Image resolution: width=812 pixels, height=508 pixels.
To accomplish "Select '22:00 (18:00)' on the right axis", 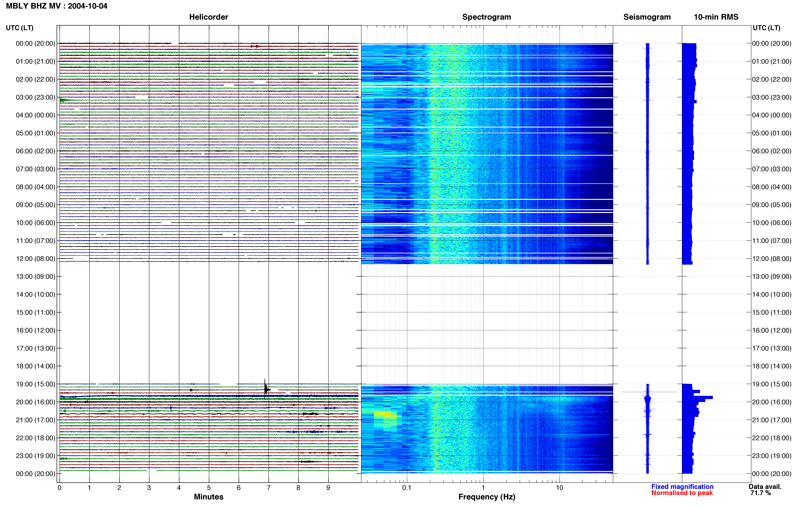I will [x=772, y=438].
